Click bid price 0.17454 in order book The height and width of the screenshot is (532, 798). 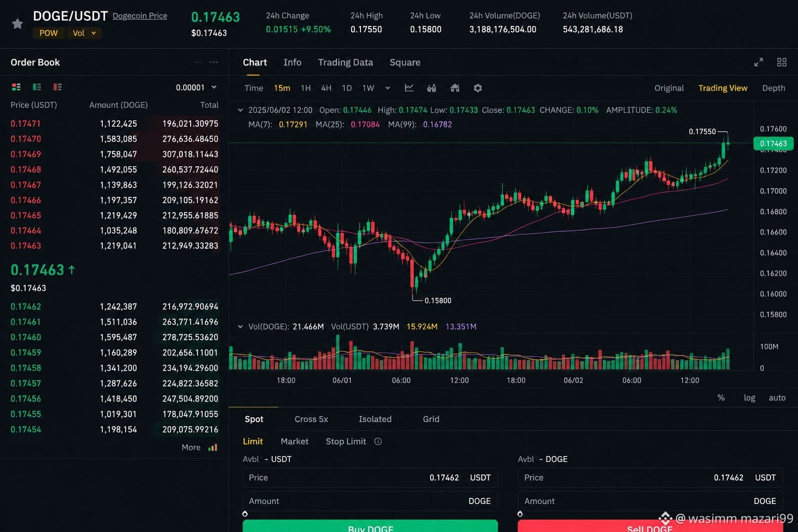(x=26, y=429)
